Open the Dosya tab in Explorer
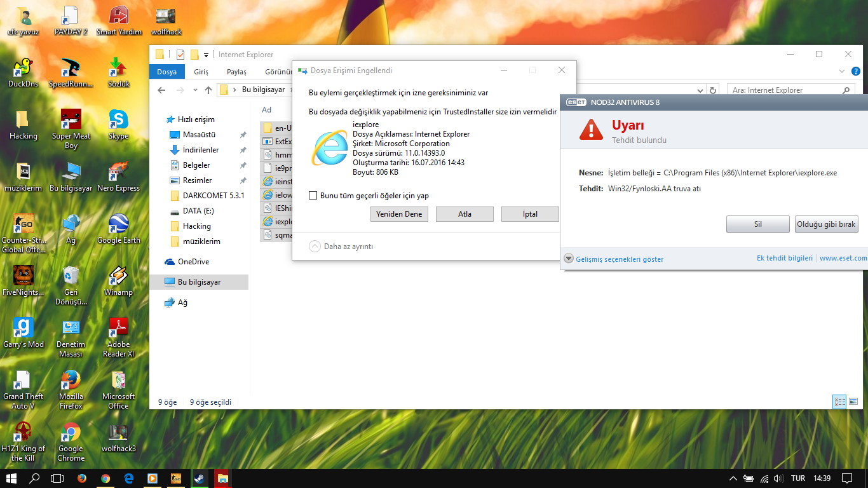 click(x=167, y=72)
